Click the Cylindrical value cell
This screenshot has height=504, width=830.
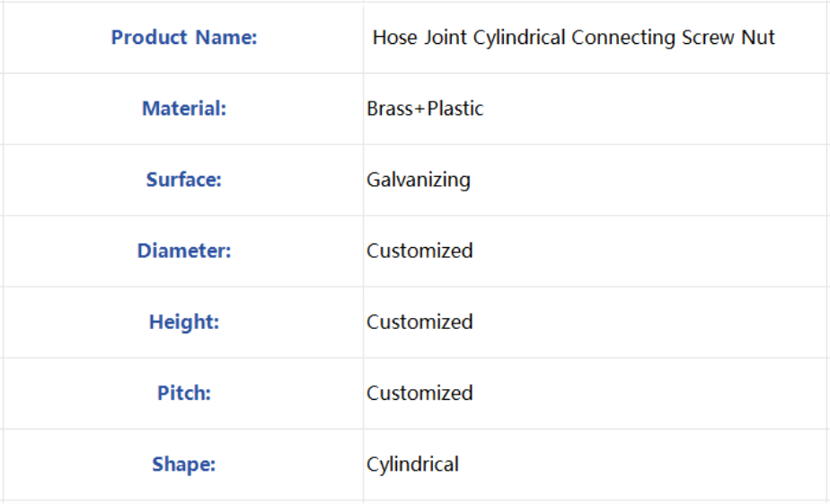pyautogui.click(x=596, y=464)
